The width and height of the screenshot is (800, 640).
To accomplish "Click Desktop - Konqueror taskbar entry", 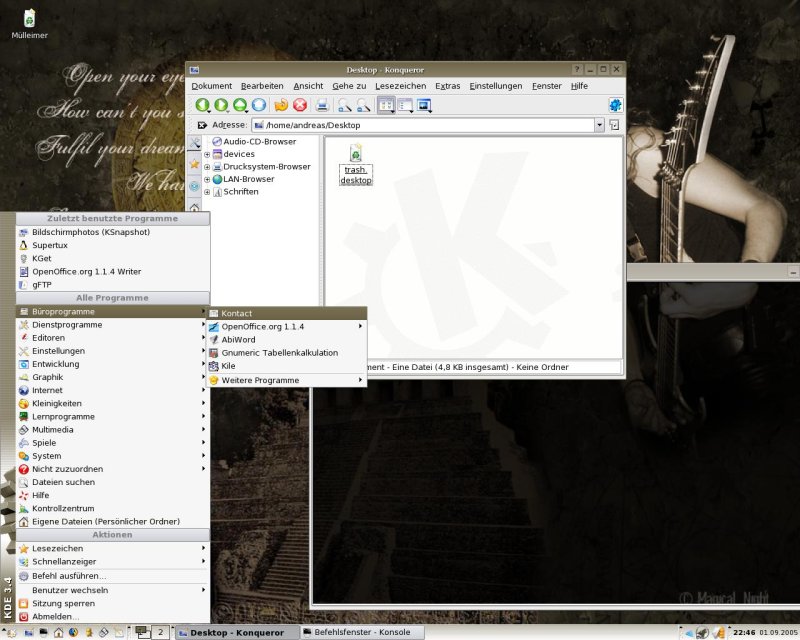I will click(236, 632).
